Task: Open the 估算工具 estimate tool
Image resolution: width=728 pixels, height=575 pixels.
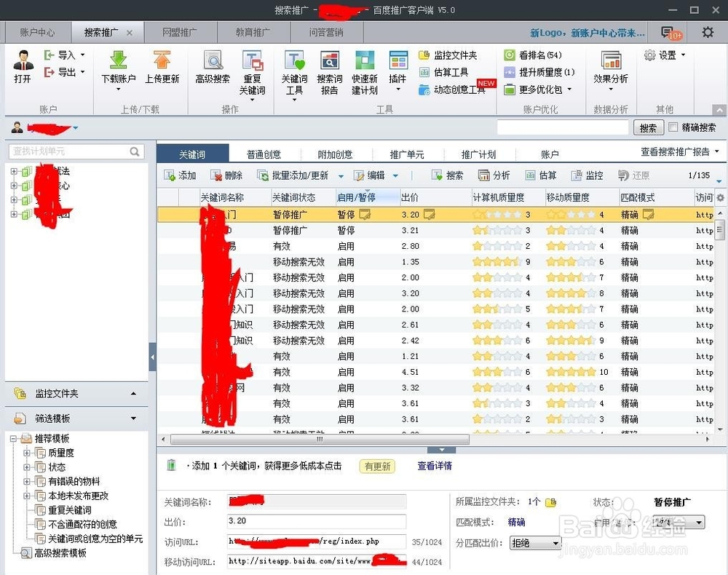Action: [444, 72]
